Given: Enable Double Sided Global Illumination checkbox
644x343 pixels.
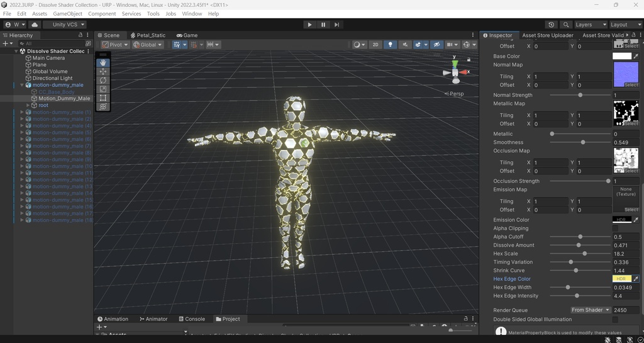Looking at the screenshot, I should 615,320.
